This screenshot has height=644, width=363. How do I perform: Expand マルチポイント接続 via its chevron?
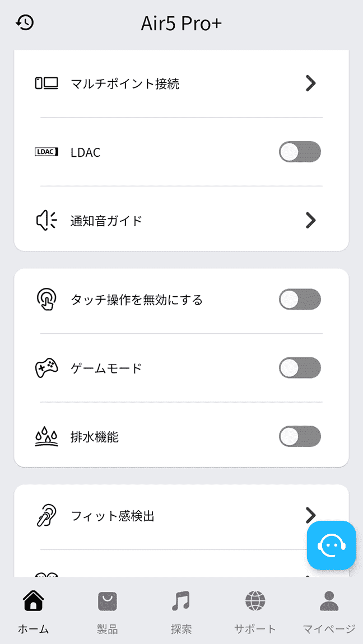click(311, 83)
